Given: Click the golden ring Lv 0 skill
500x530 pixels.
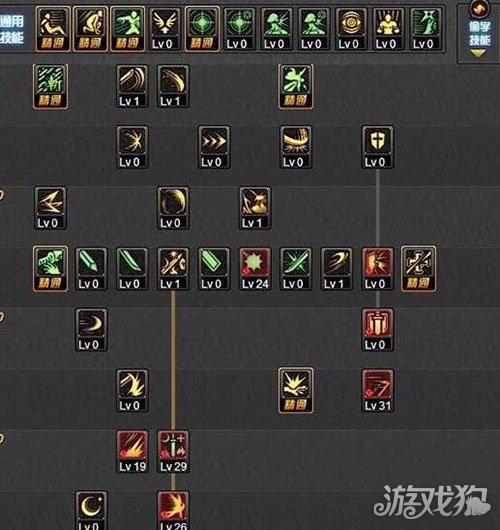Looking at the screenshot, I should (x=173, y=208).
